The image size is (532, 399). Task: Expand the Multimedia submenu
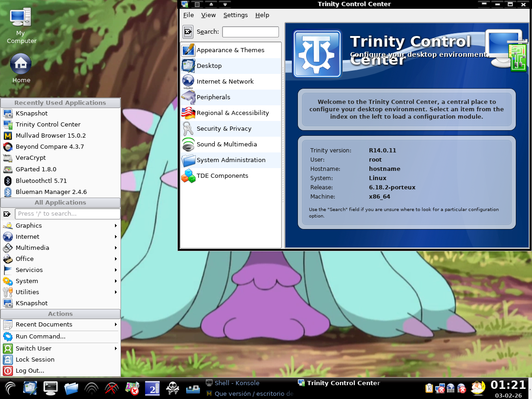coord(60,248)
